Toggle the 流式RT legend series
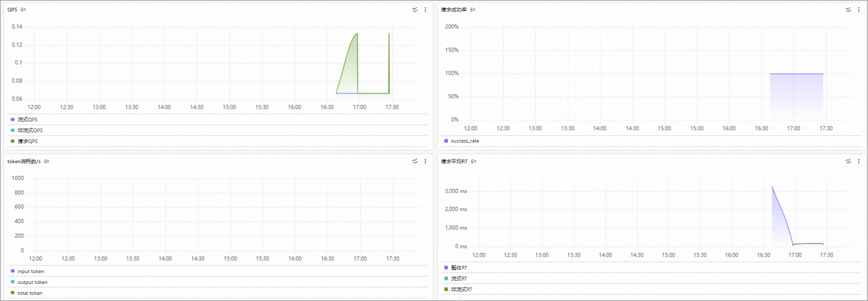The width and height of the screenshot is (868, 301). [456, 278]
